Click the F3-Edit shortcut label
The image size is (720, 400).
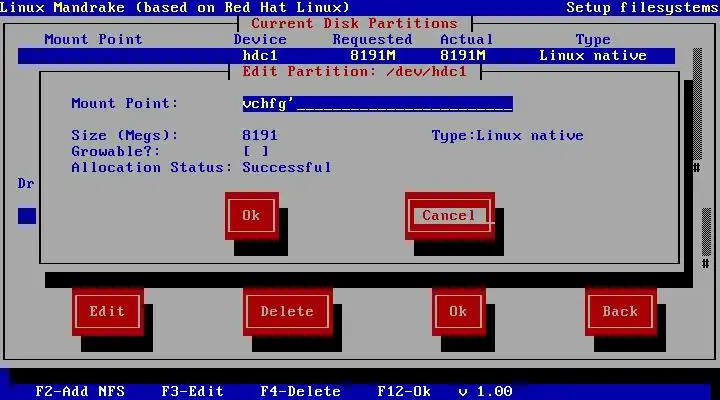[192, 391]
